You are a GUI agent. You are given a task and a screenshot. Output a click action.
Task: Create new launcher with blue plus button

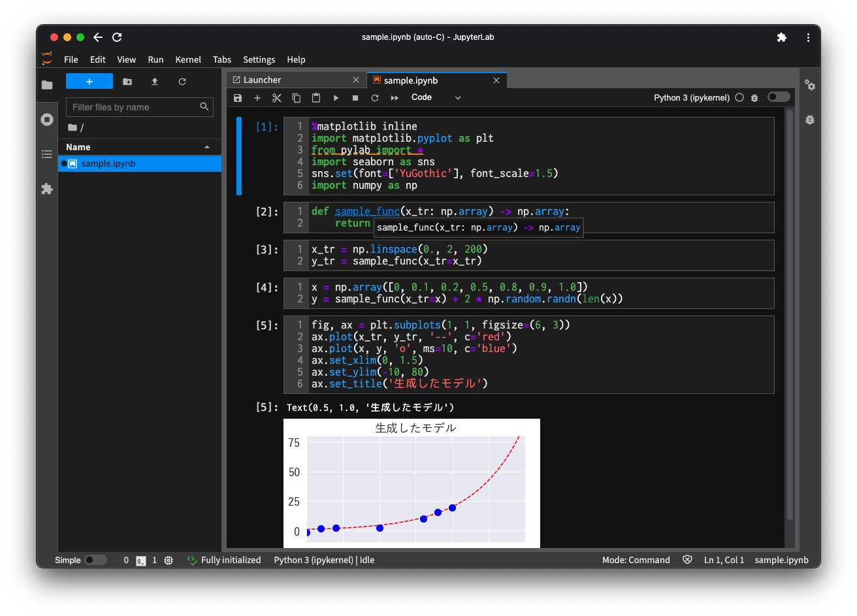tap(89, 80)
